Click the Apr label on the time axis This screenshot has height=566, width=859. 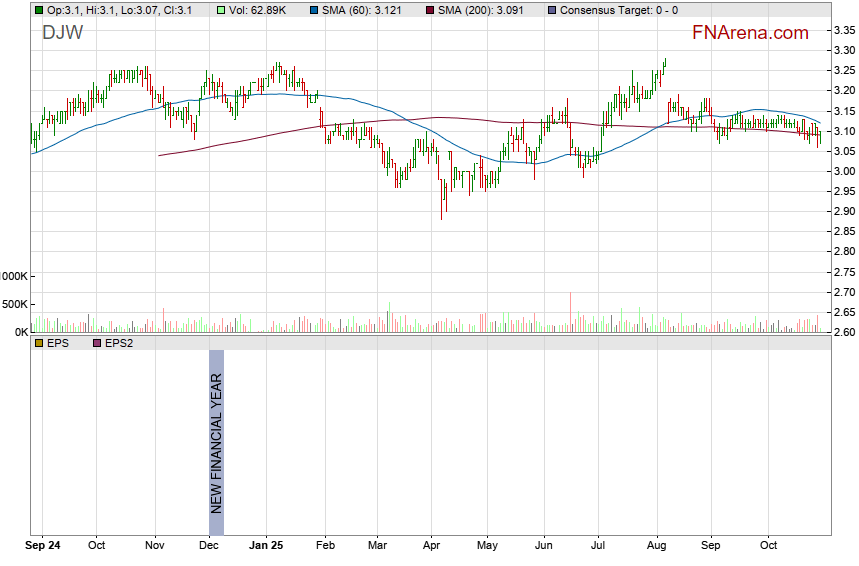(430, 547)
